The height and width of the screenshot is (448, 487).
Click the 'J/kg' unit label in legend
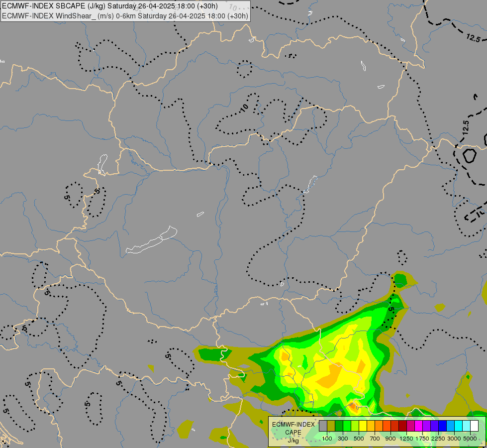pyautogui.click(x=293, y=441)
